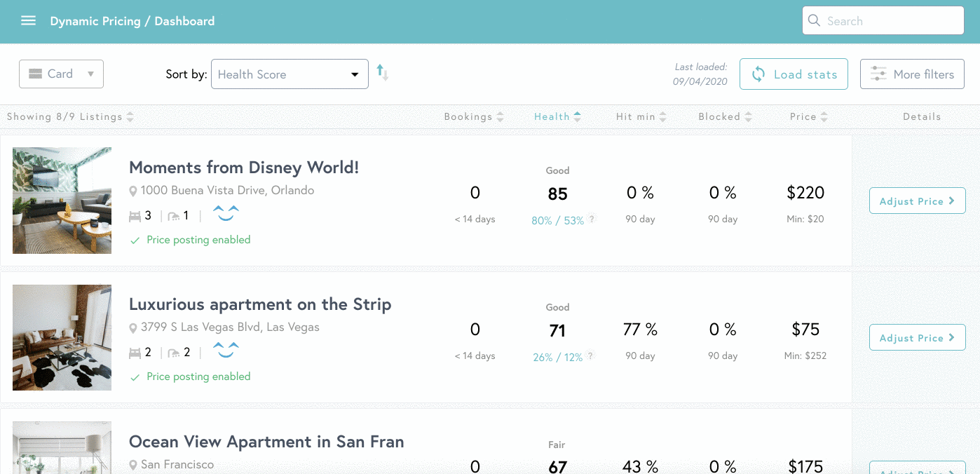
Task: Open Ocean View Apartment in San Fran title
Action: tap(266, 442)
